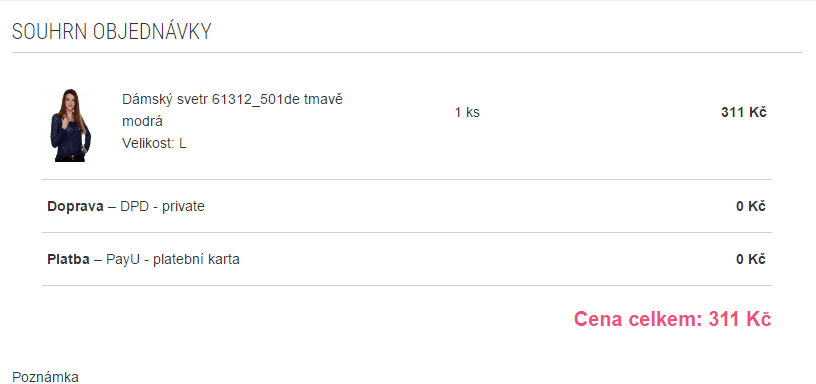This screenshot has width=816, height=384.
Task: Click the payment fee 0 Kč
Action: 750,259
